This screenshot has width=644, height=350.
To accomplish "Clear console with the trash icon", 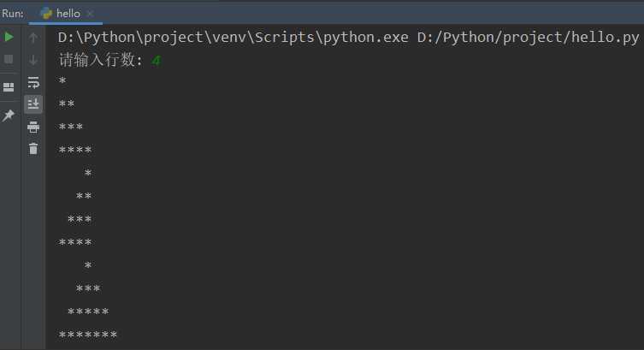I will point(33,148).
